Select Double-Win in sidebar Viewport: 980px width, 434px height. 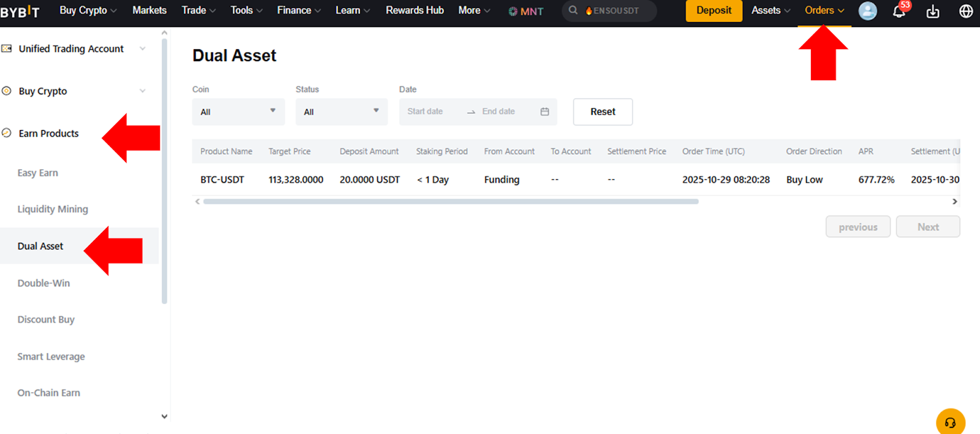coord(43,283)
